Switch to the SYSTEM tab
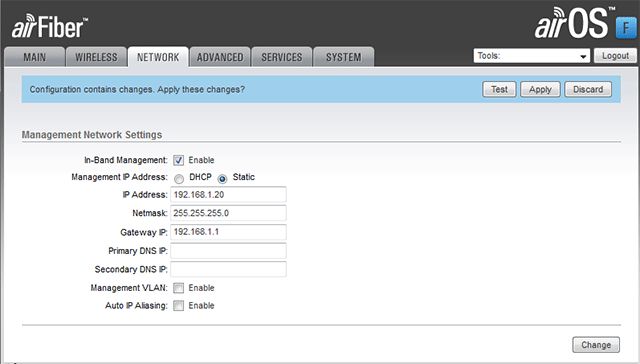This screenshot has height=364, width=640. click(343, 57)
